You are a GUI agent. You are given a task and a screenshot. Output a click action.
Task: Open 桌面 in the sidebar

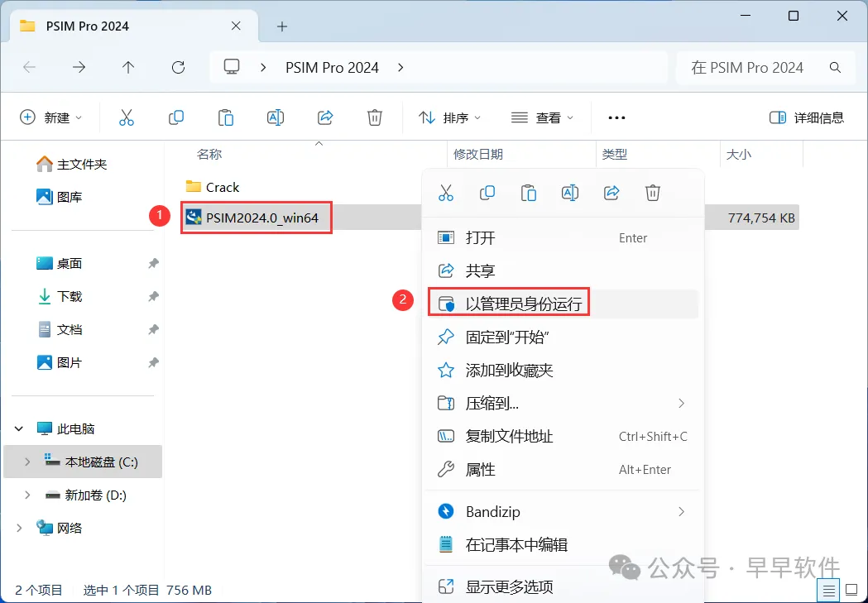click(59, 263)
